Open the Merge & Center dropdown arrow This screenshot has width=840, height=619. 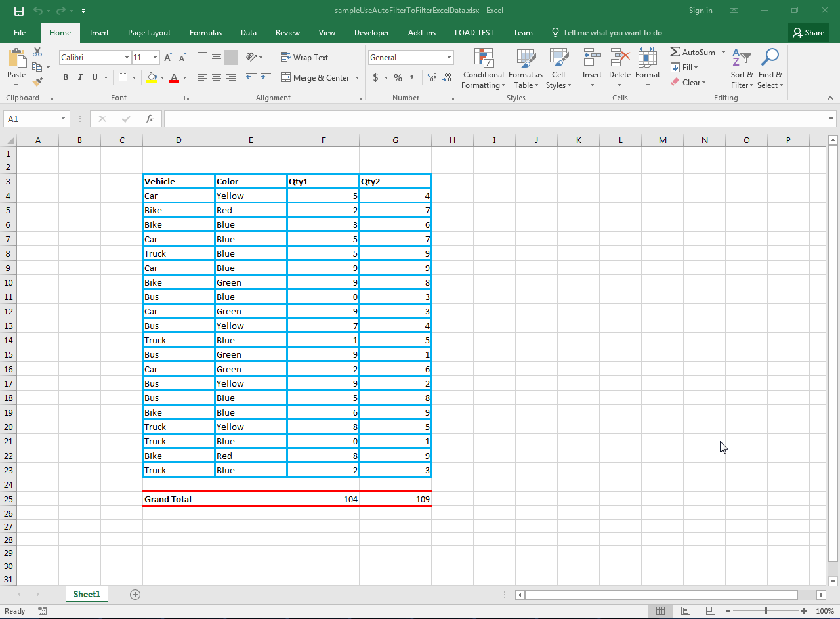pyautogui.click(x=358, y=77)
